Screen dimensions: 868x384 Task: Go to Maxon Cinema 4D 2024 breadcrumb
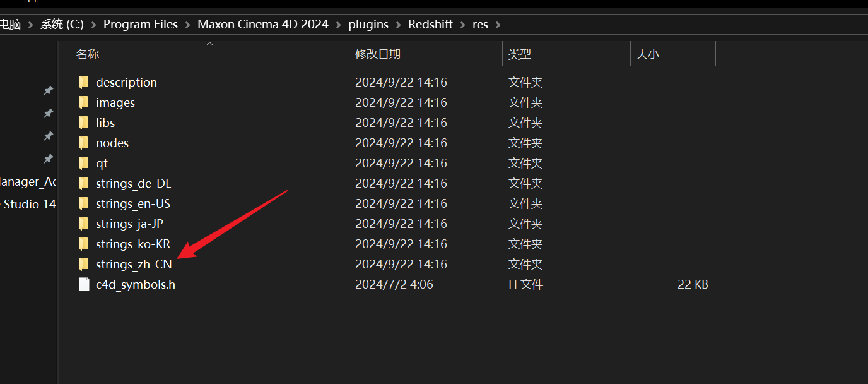point(262,24)
